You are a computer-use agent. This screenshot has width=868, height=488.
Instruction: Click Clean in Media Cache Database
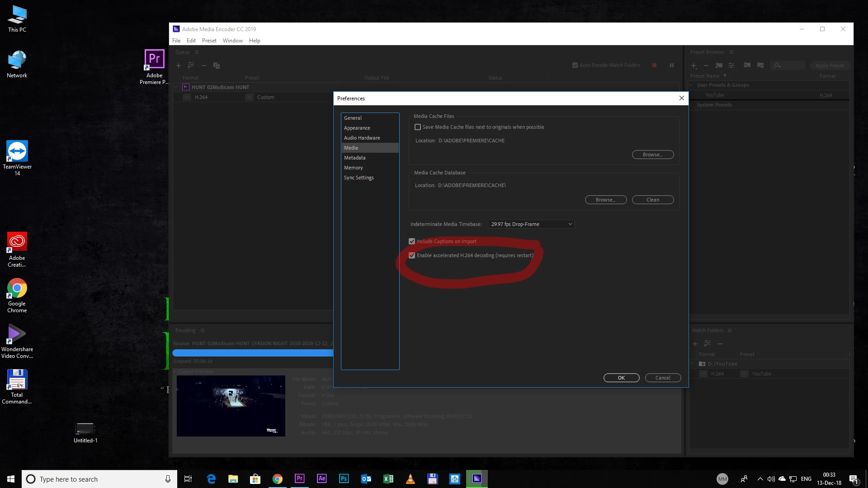tap(652, 200)
